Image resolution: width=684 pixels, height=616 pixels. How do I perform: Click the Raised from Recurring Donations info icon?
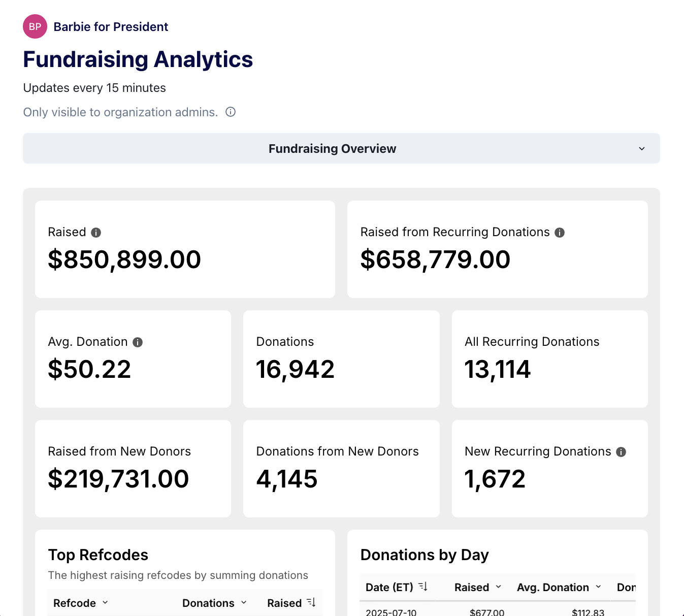coord(560,232)
